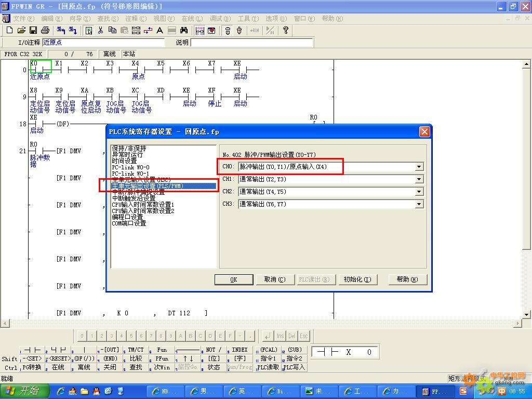Open a file using the folder icon
The height and width of the screenshot is (399, 532).
tap(21, 31)
